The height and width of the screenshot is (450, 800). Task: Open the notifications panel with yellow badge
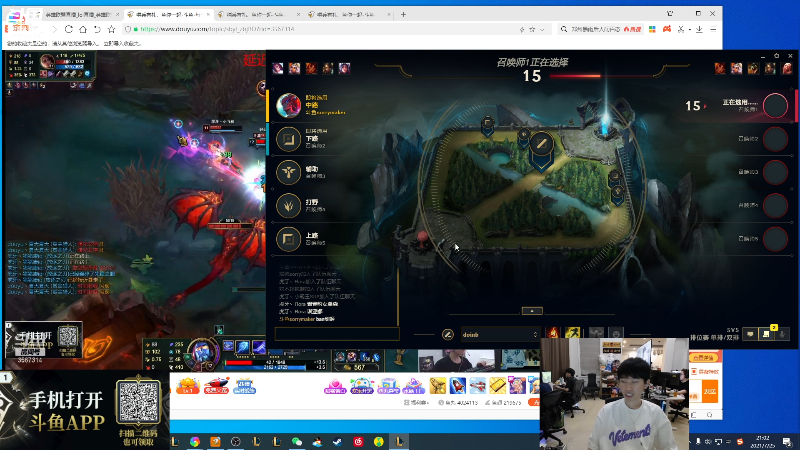(x=766, y=334)
